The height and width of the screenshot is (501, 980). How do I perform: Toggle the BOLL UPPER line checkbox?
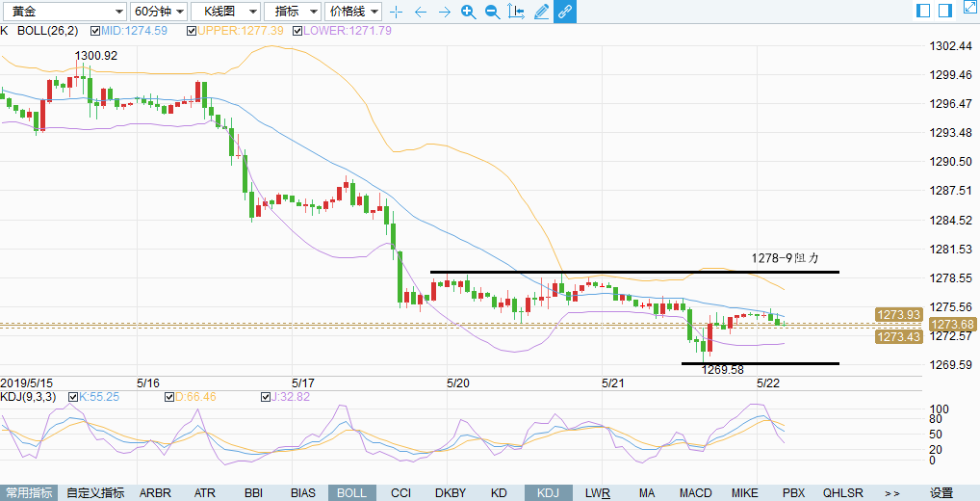tap(192, 31)
